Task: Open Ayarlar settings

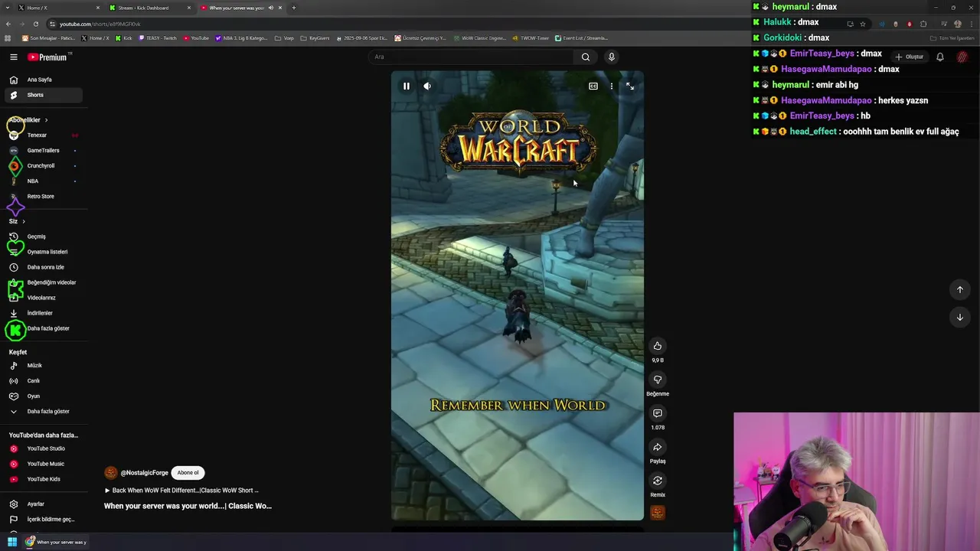Action: [x=44, y=504]
